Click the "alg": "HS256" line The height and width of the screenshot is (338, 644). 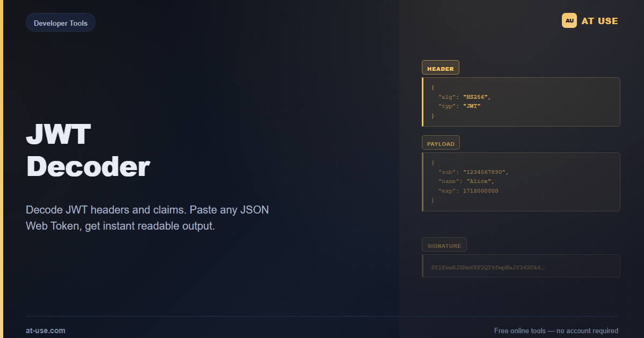point(465,97)
